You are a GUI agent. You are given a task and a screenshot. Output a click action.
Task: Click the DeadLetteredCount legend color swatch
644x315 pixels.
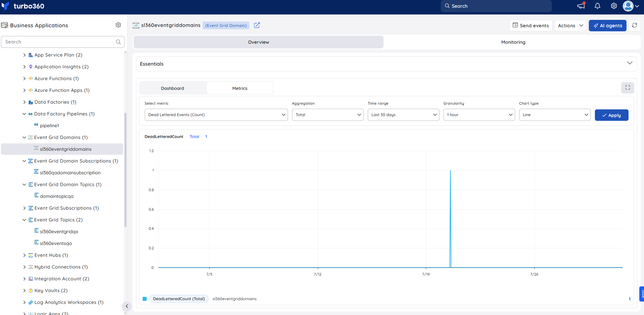(x=145, y=299)
